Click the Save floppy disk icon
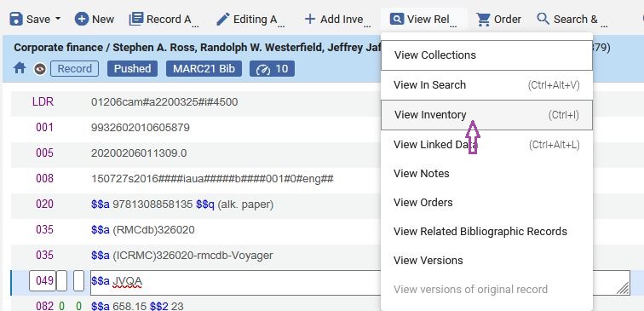Screen dimensions: 644x311 click(x=16, y=19)
